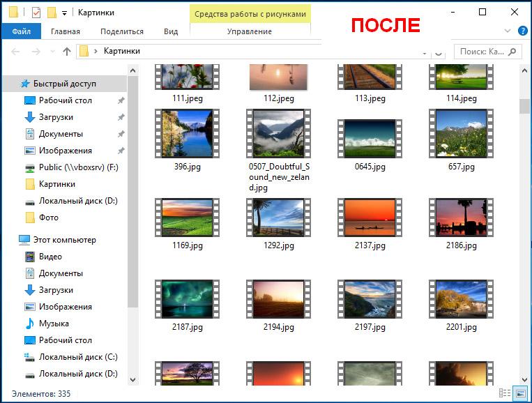Select the 2197.jpg thumbnail
This screenshot has height=403, width=532.
click(370, 299)
